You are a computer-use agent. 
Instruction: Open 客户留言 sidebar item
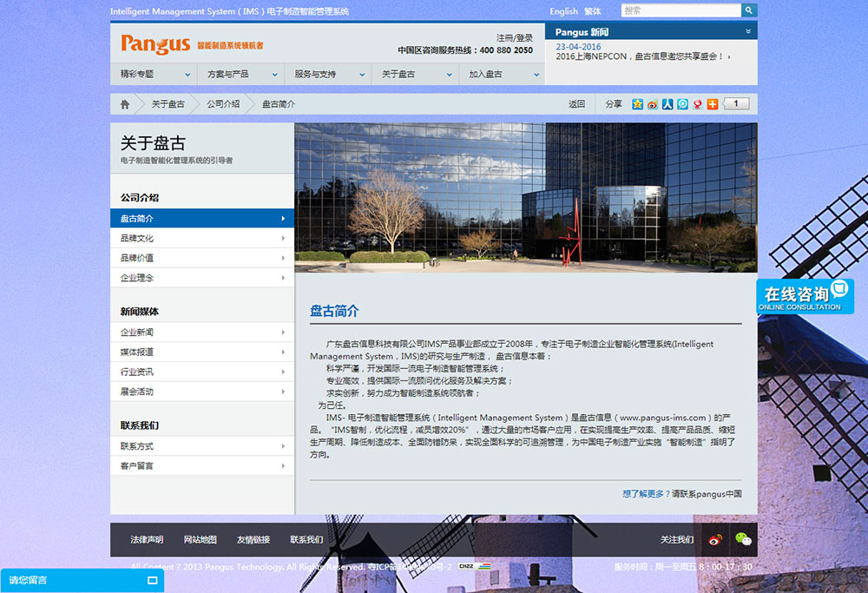(x=202, y=465)
